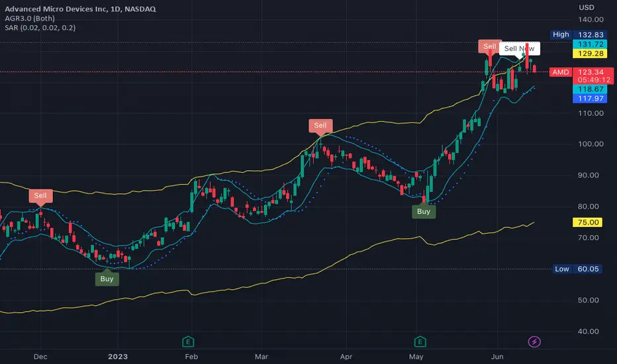The height and width of the screenshot is (364, 617).
Task: Click the 140.00 price axis value
Action: (591, 20)
